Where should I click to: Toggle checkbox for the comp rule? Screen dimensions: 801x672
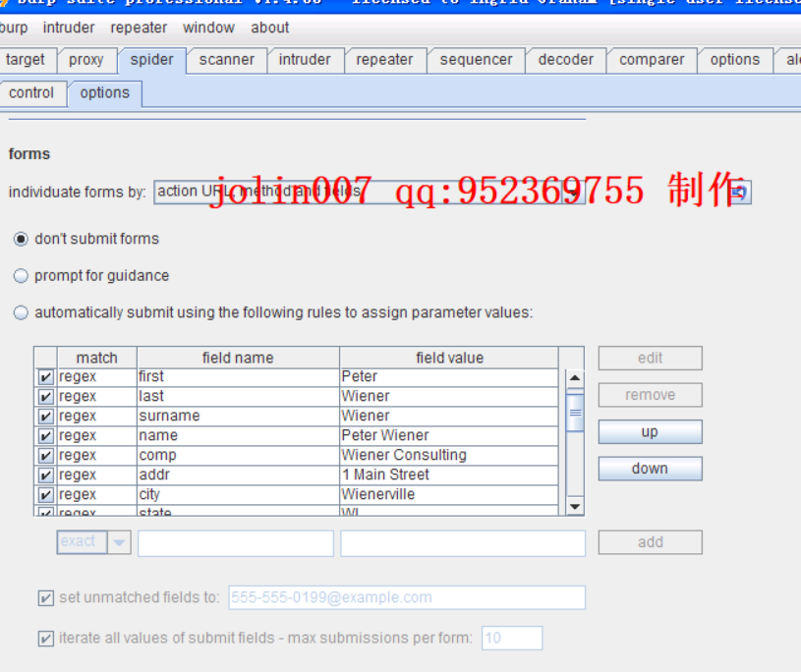(45, 455)
